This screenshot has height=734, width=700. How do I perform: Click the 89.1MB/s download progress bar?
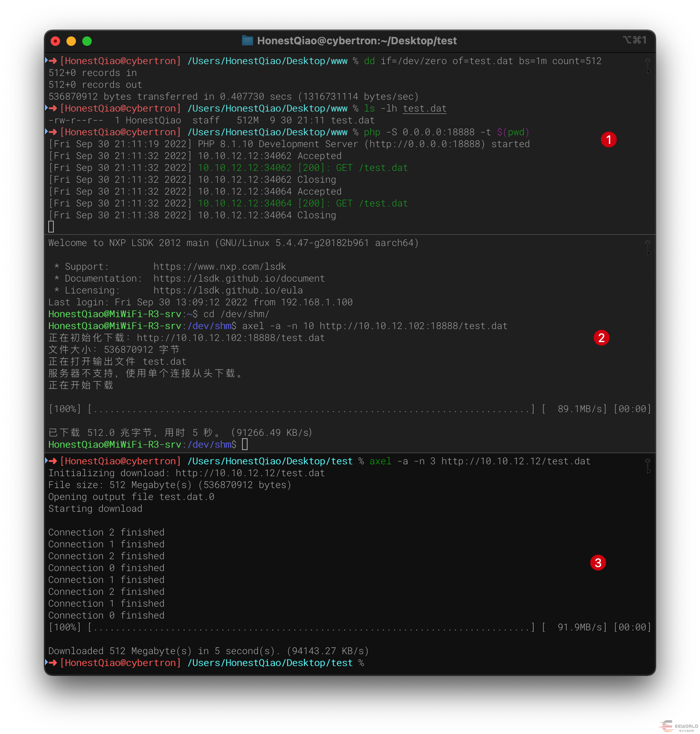311,409
